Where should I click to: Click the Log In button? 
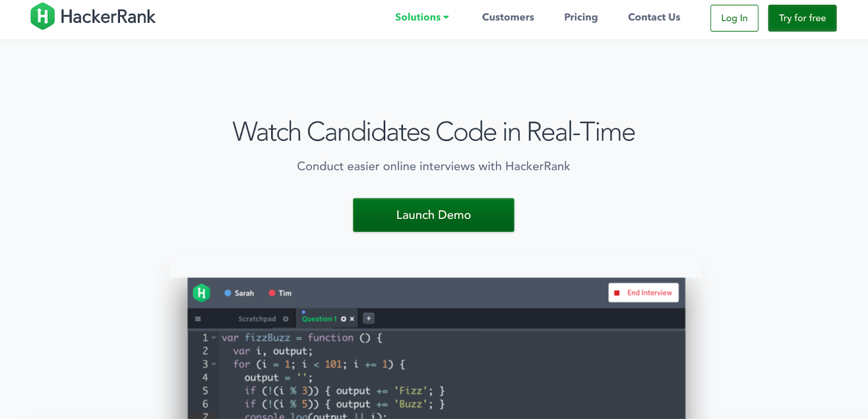pos(734,18)
